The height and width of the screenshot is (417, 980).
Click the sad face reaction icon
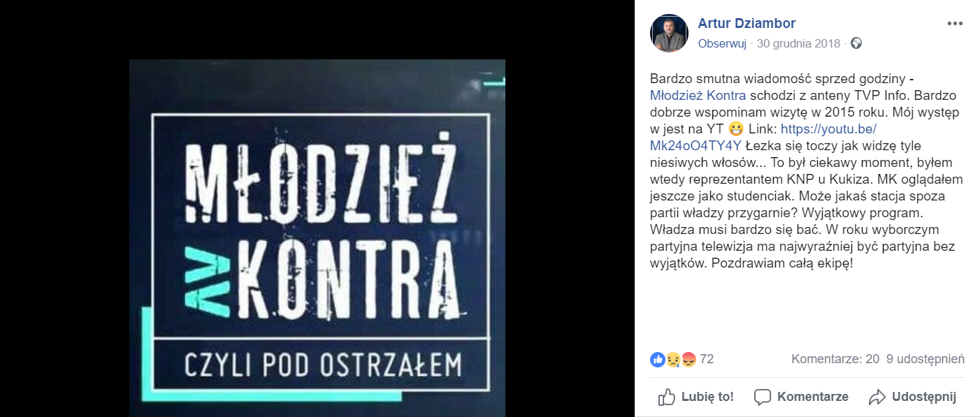pos(672,359)
